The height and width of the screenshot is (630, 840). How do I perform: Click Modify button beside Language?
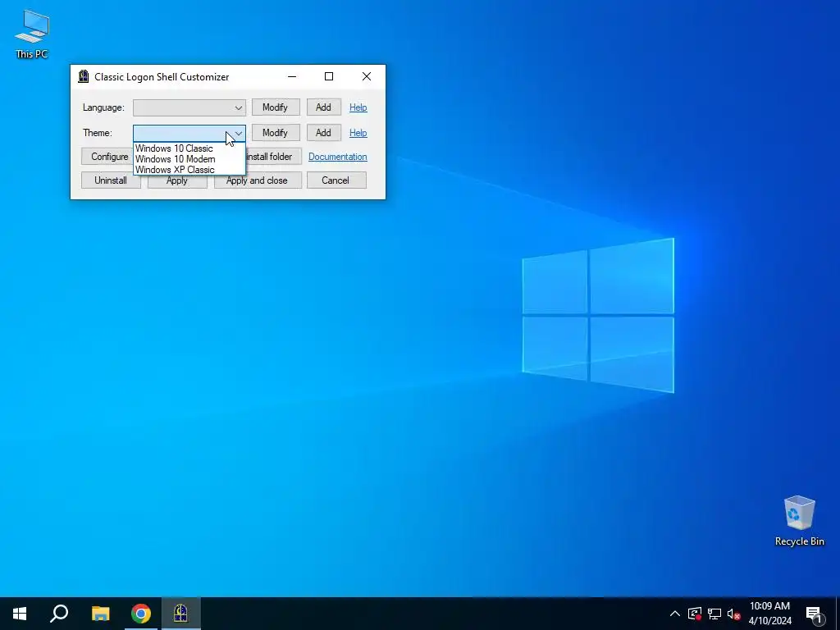276,107
